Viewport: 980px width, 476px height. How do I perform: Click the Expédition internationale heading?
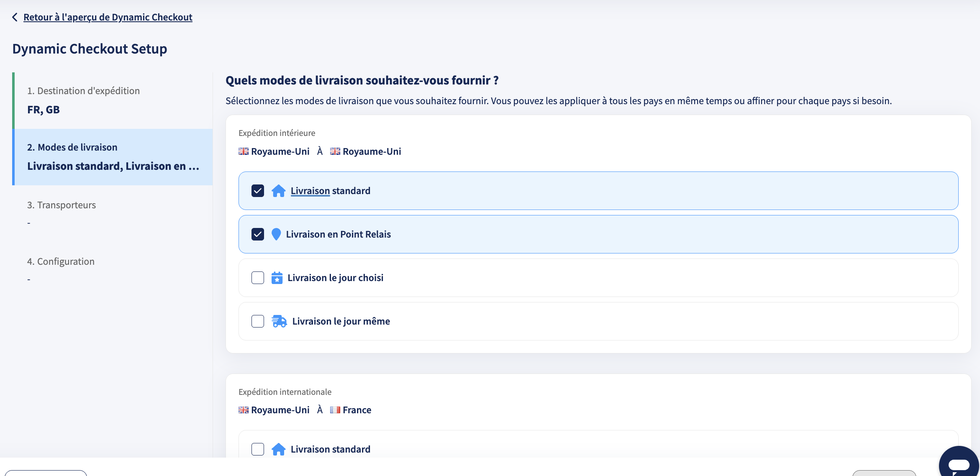click(x=285, y=392)
